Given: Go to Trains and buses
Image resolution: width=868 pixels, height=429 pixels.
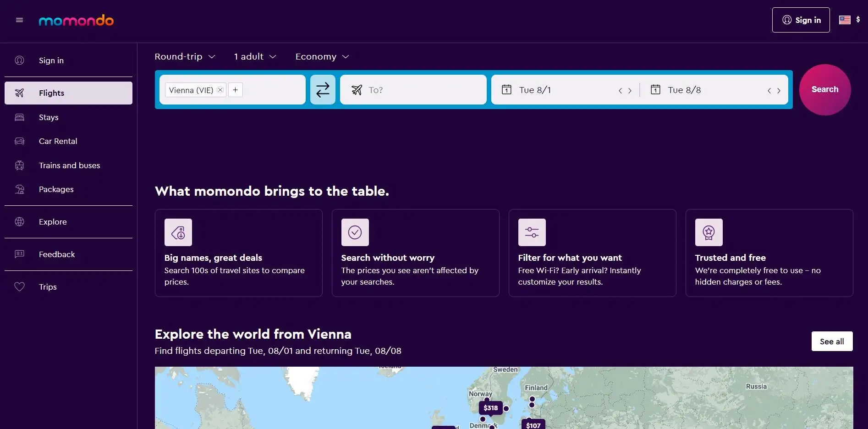Looking at the screenshot, I should coord(69,165).
